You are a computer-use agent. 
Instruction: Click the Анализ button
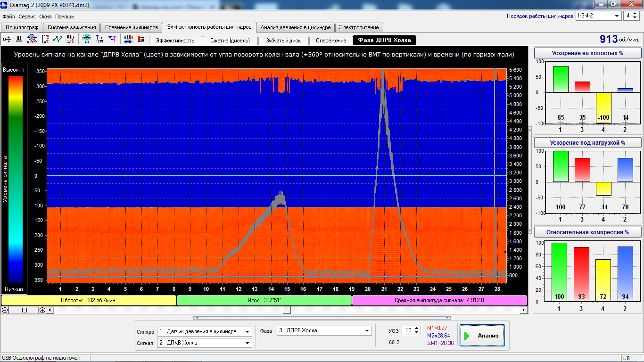482,336
